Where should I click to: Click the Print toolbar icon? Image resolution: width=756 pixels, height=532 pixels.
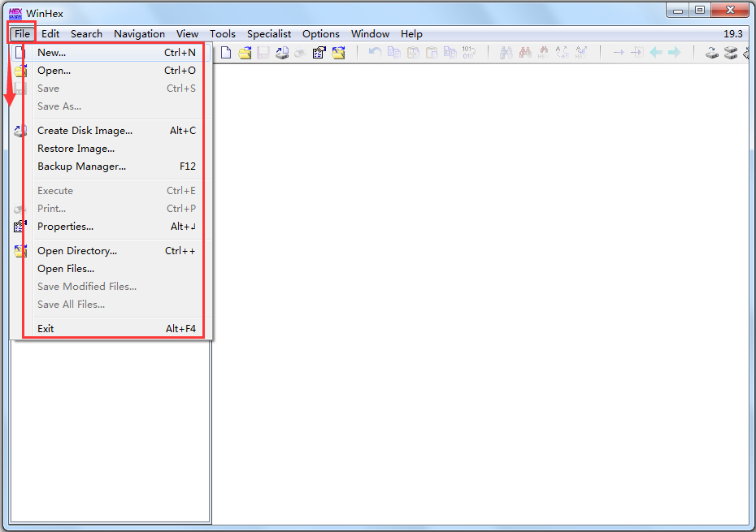pyautogui.click(x=301, y=53)
